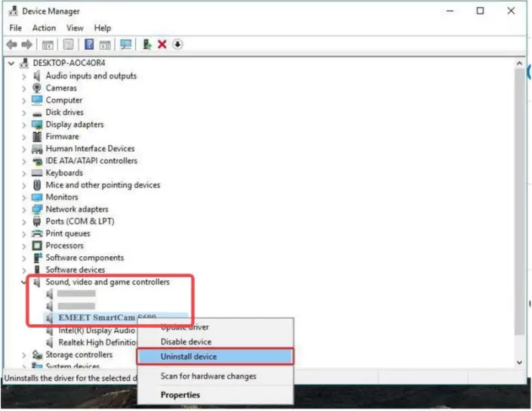Screen dimensions: 532x411
Task: Click the scrollbar down arrow
Action: point(519,363)
